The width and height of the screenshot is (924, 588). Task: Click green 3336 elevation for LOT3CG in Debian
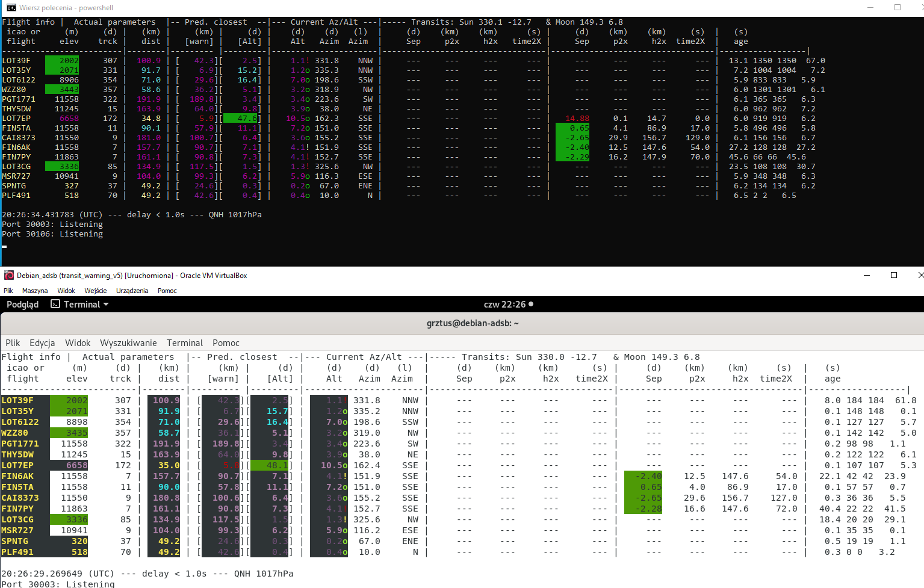pos(69,519)
